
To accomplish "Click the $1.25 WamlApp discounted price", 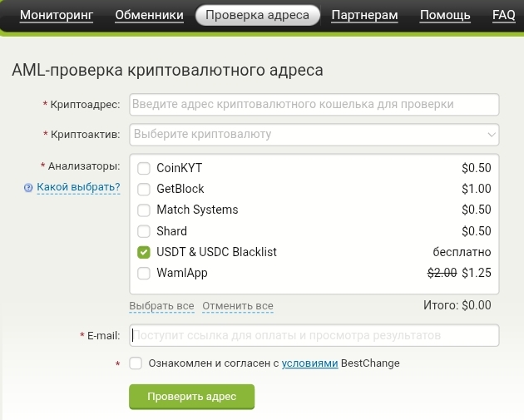I will [x=477, y=273].
